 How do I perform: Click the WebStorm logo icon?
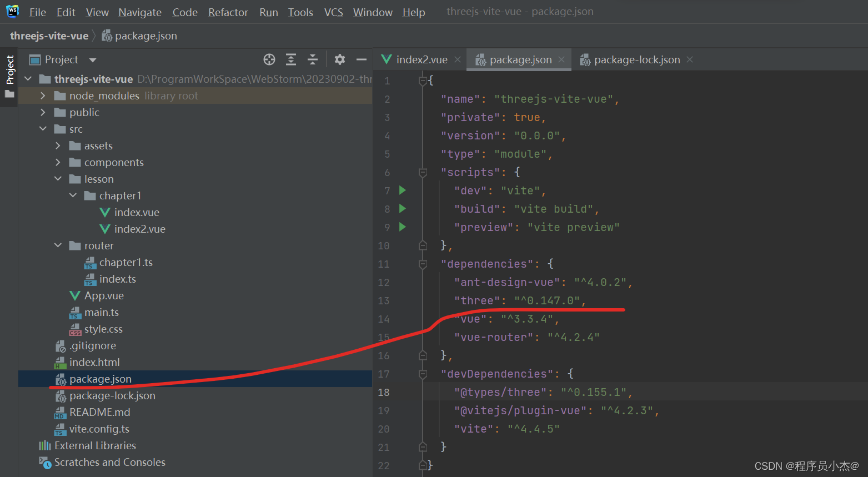[x=12, y=11]
